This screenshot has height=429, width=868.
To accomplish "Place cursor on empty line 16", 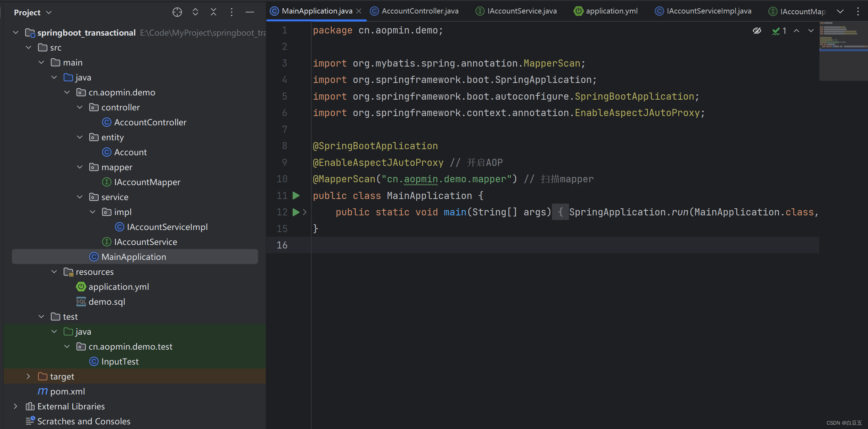I will click(x=565, y=245).
